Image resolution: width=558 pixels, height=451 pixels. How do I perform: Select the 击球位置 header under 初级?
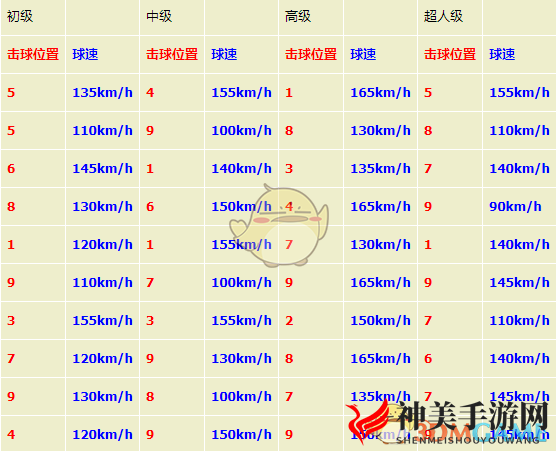coord(33,54)
